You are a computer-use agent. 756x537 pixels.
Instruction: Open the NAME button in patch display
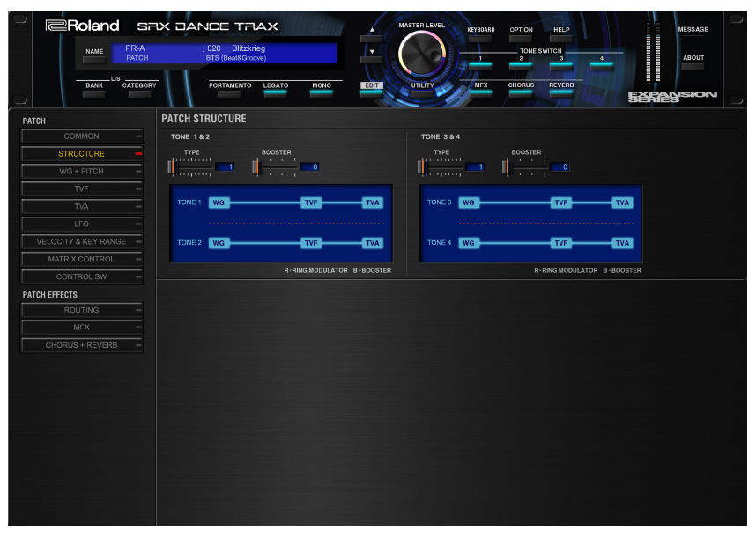coord(94,60)
